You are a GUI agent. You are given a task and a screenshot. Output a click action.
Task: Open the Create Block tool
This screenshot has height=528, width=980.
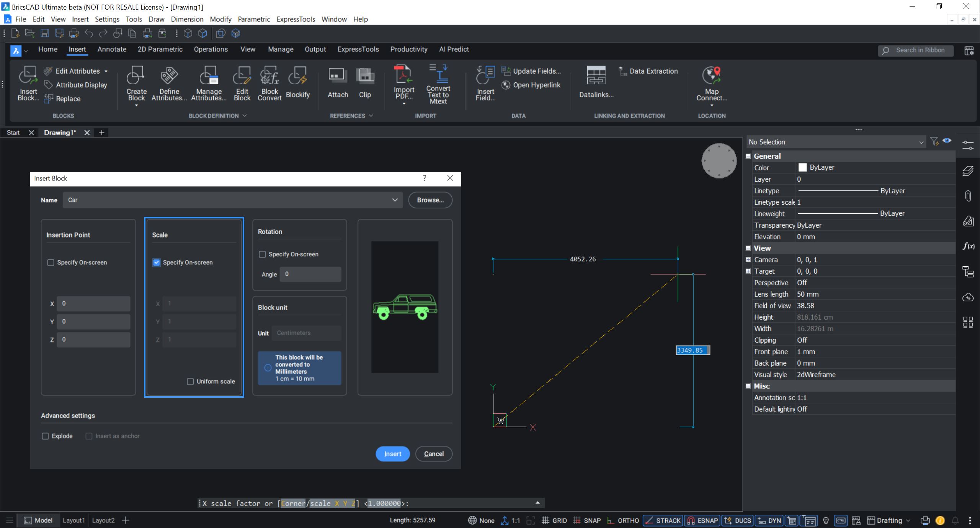click(x=136, y=76)
